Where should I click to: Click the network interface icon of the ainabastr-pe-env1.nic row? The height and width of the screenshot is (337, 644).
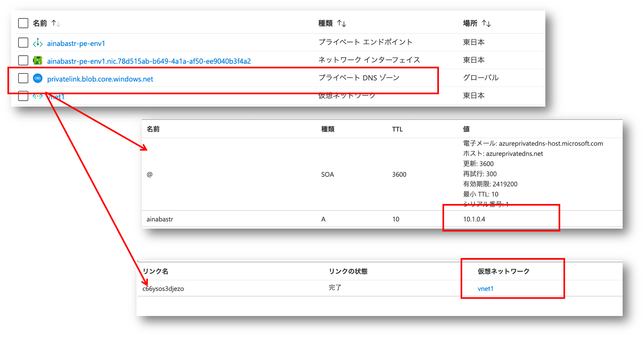[38, 61]
